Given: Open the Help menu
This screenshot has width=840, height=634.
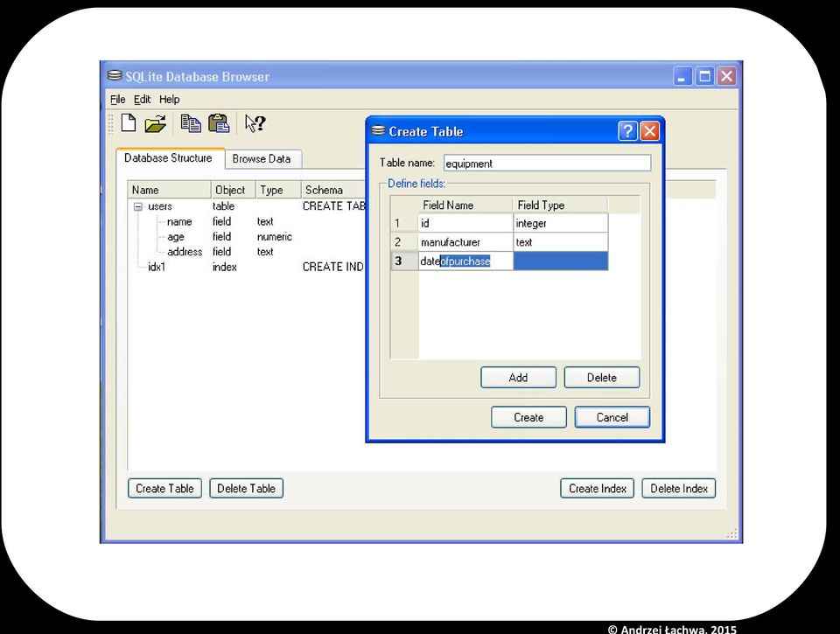Looking at the screenshot, I should (169, 100).
